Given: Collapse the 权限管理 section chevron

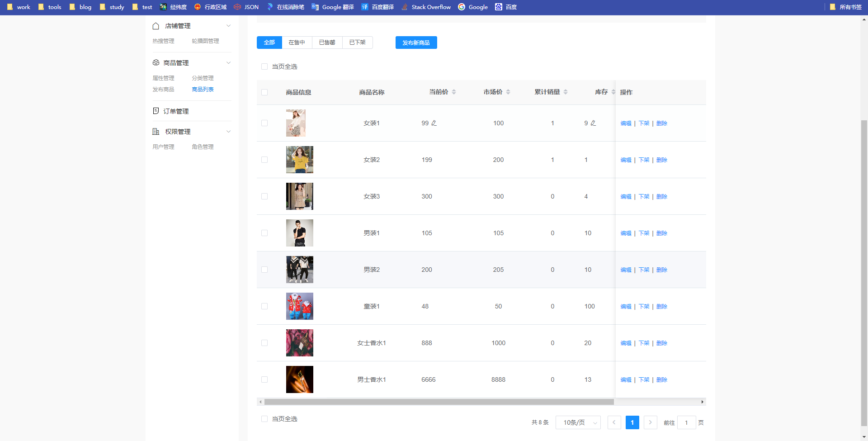Looking at the screenshot, I should coord(229,131).
